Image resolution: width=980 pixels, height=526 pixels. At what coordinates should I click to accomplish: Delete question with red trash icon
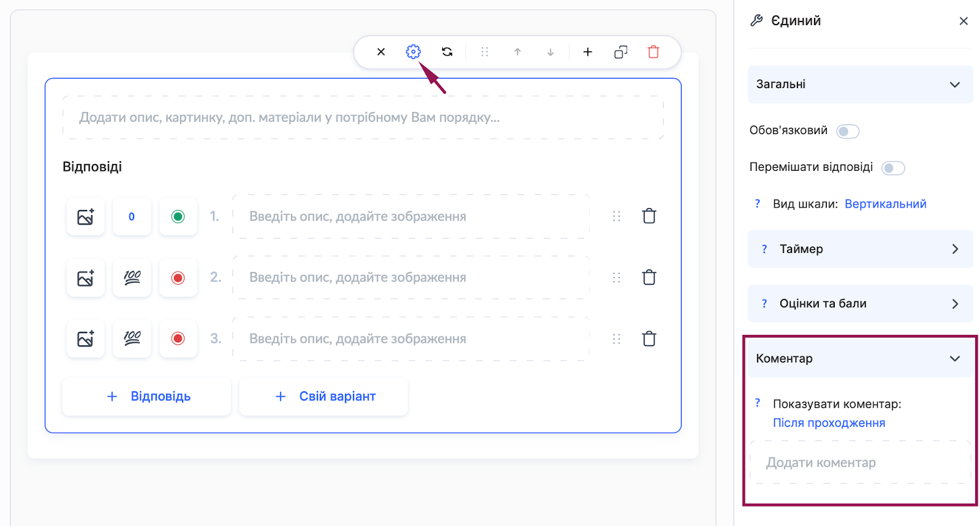654,52
